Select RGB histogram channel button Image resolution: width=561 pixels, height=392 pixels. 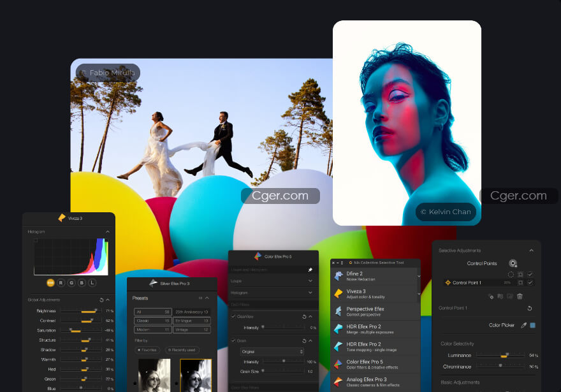[x=50, y=282]
